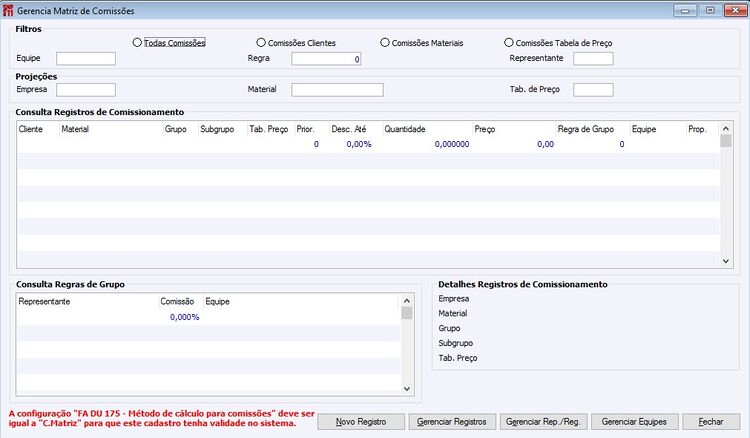Click the Equipe filter input field
Screen dimensions: 750x438
pyautogui.click(x=86, y=59)
